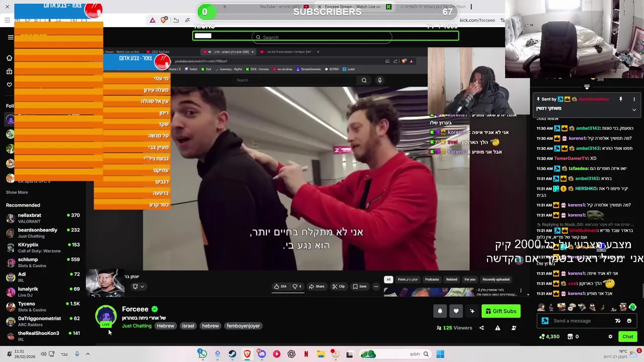Open the pinned message more options
Viewport: 644px width, 362px height.
(634, 99)
